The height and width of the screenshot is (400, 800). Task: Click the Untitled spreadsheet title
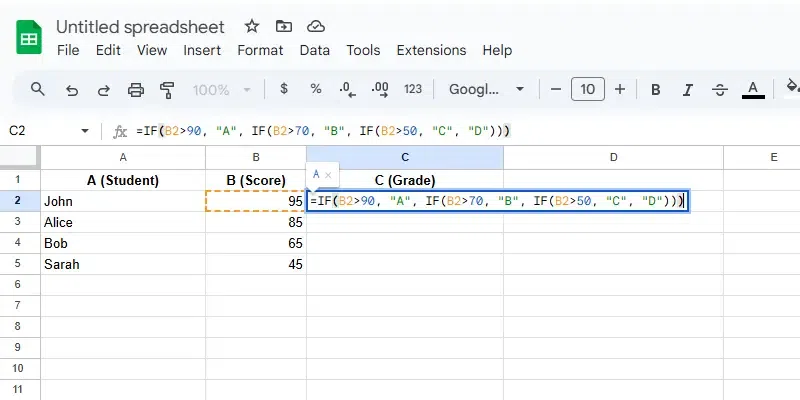coord(140,27)
